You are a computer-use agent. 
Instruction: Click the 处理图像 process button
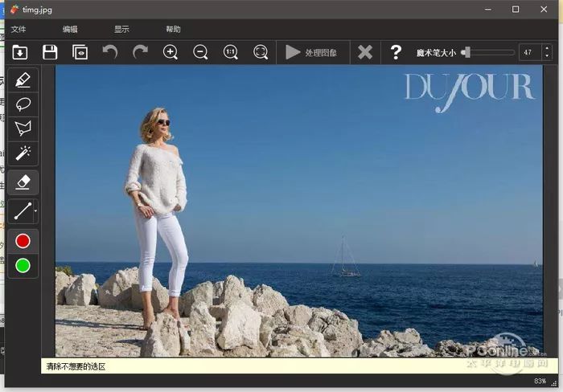tap(311, 53)
